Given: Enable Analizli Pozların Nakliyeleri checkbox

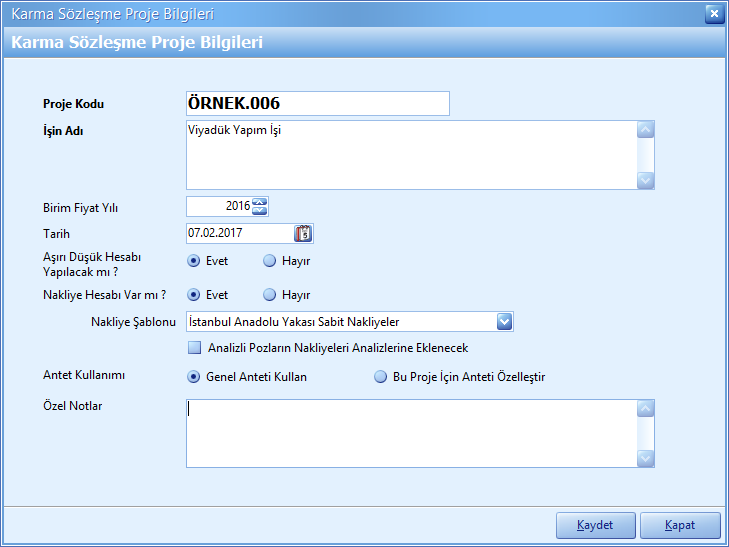Looking at the screenshot, I should [x=195, y=348].
